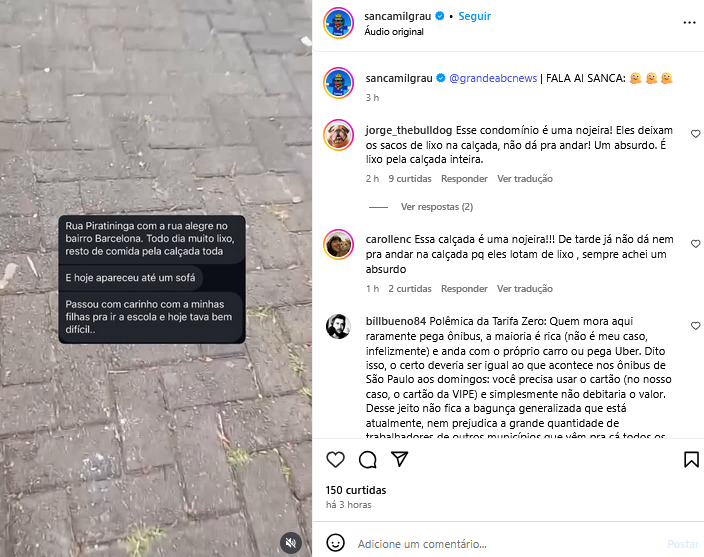Click Seguir to follow sancamilgrau
Viewport: 704px width, 557px height.
[x=475, y=16]
